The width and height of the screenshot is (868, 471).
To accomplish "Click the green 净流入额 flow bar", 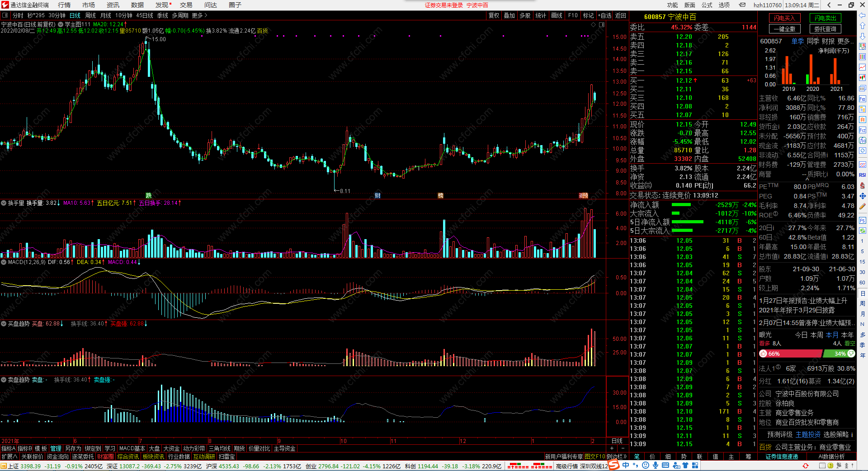I will click(681, 205).
